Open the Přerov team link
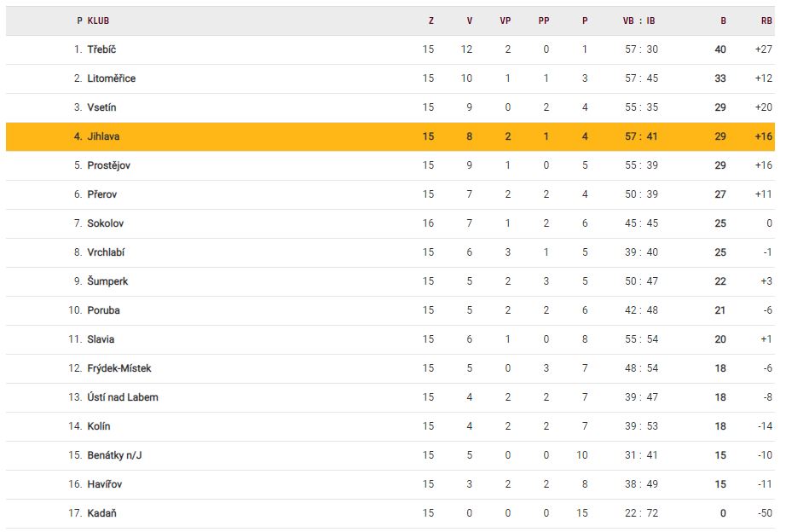 point(102,194)
